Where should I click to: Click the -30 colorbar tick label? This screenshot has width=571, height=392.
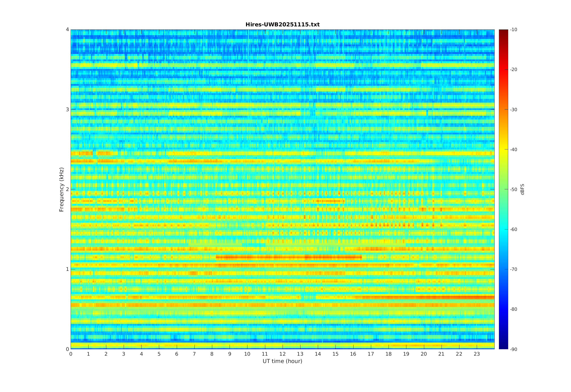513,110
